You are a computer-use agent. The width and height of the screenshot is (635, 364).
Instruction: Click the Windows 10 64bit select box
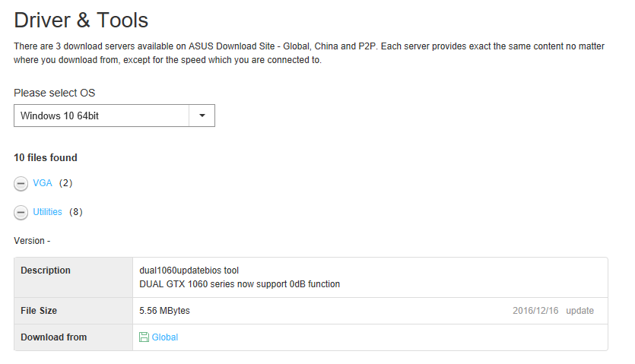coord(101,116)
